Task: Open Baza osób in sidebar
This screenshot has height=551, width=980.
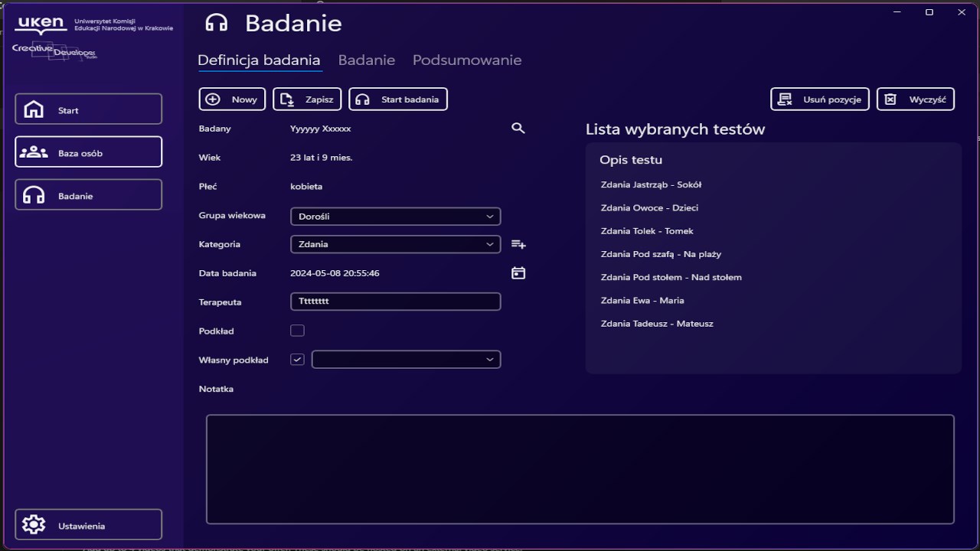Action: point(89,152)
